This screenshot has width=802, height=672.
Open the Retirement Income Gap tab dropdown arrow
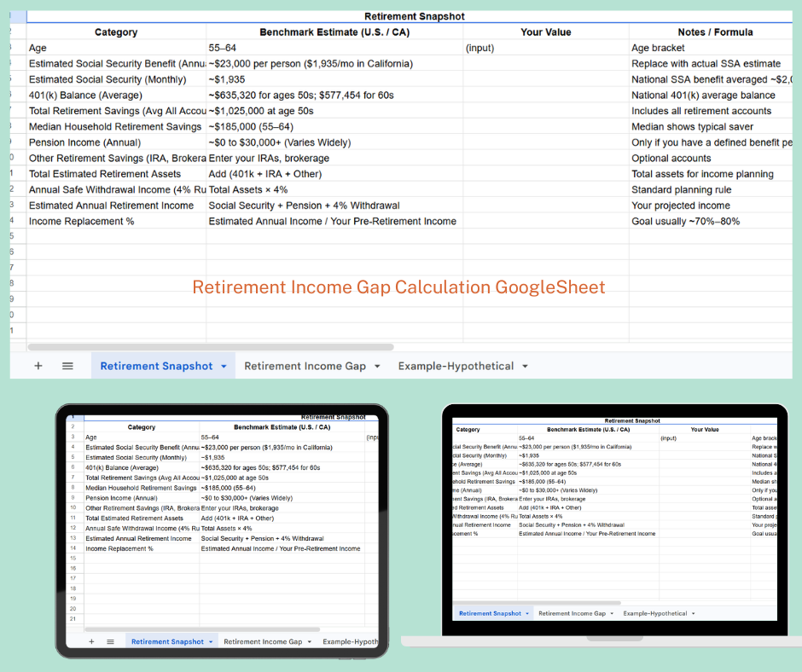tap(375, 365)
